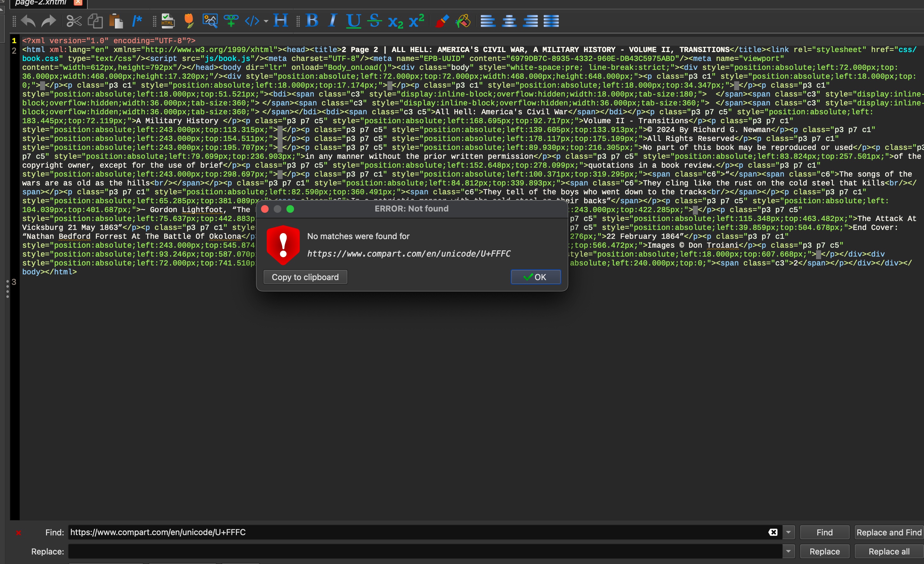Click the scissors Cut icon

point(74,21)
